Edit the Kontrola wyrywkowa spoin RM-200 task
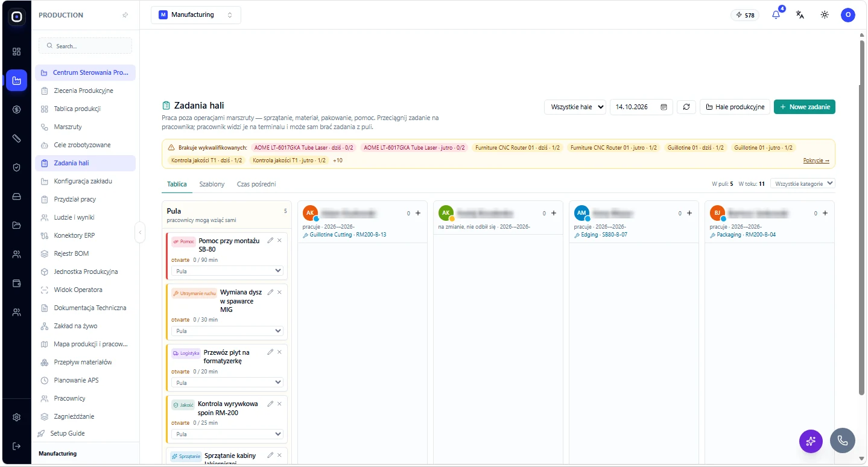Viewport: 868px width, 467px height. coord(270,403)
